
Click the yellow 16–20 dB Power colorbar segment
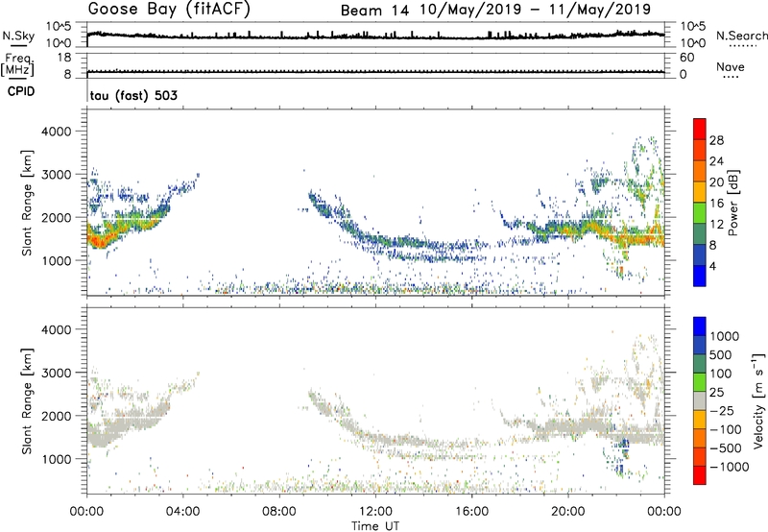coord(700,192)
